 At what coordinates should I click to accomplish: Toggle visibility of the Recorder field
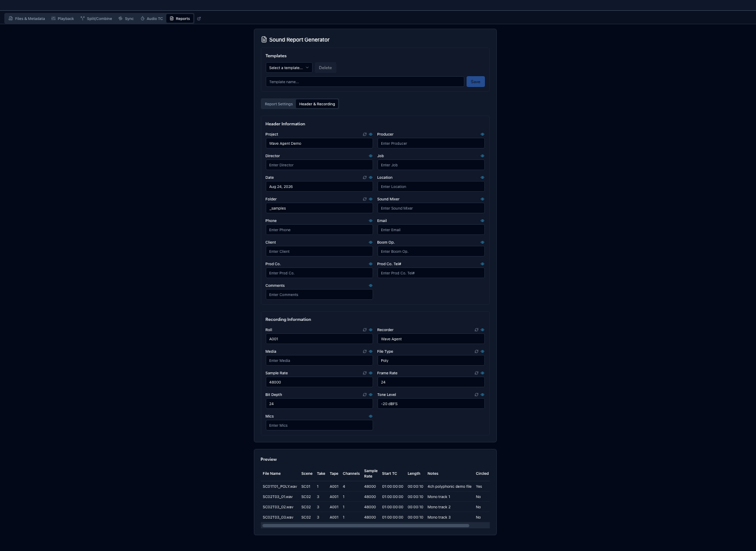coord(482,330)
